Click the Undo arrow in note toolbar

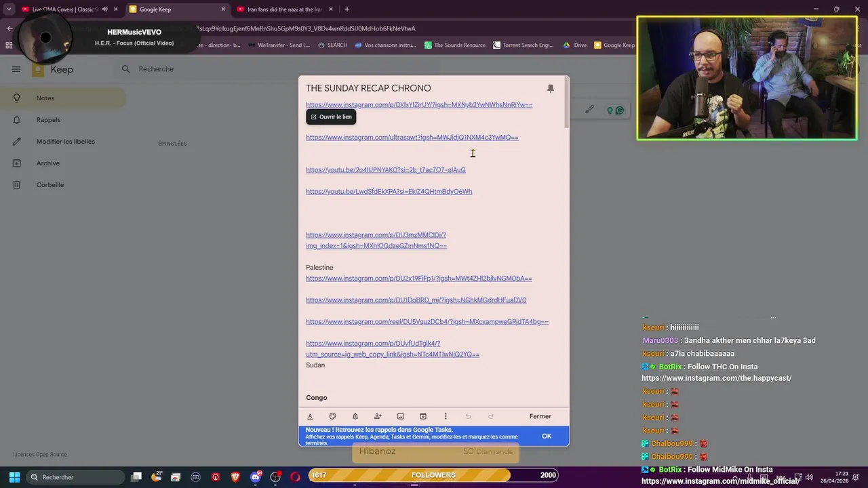click(468, 416)
